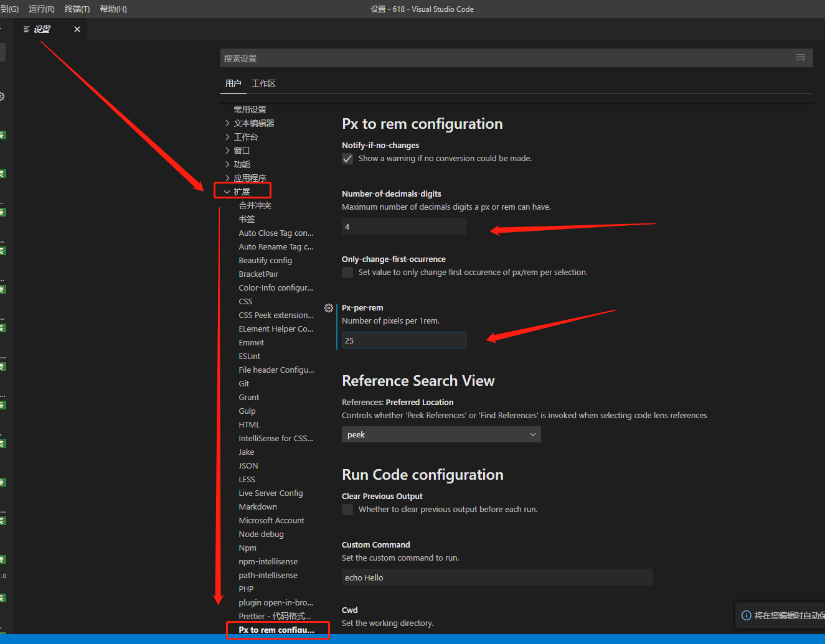This screenshot has height=644, width=825.
Task: Open File header Configuration entry
Action: point(276,370)
